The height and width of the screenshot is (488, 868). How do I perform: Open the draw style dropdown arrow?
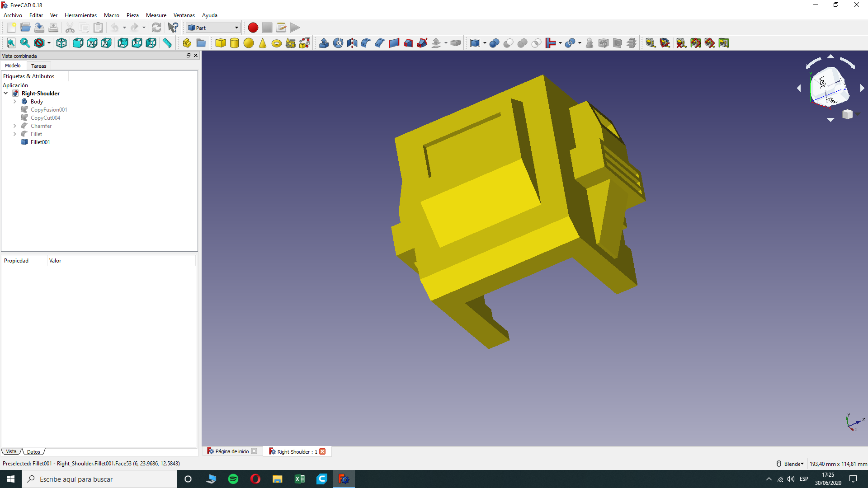tap(49, 43)
